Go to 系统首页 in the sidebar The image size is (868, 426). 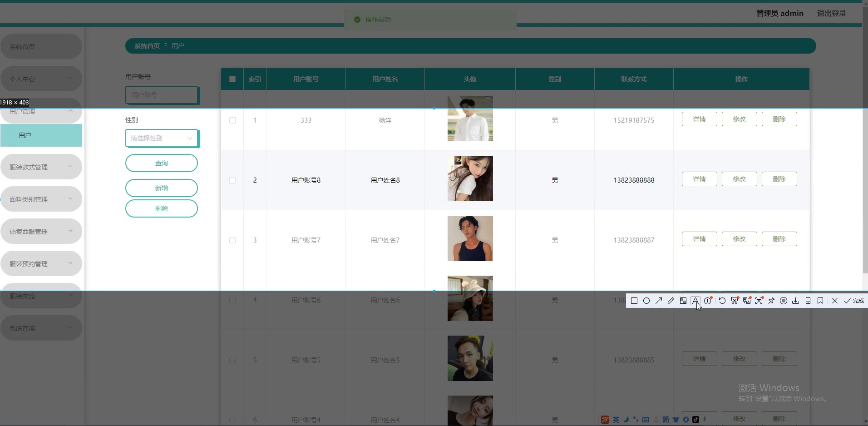41,46
